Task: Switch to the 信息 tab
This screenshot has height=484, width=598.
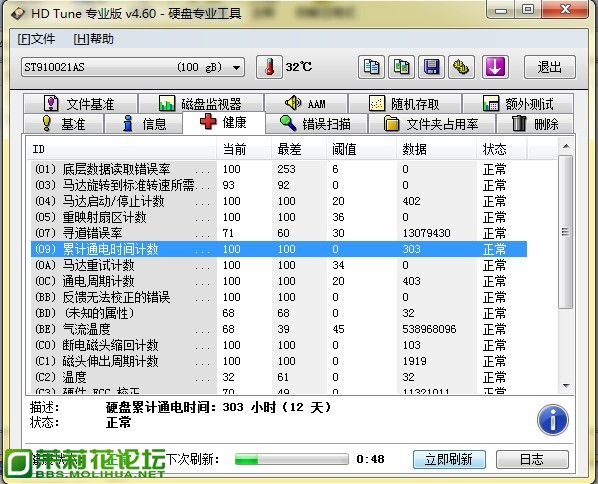Action: pyautogui.click(x=144, y=124)
